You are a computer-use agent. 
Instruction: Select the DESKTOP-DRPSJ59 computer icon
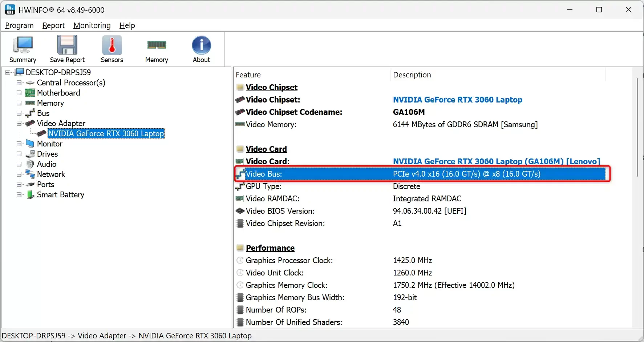pyautogui.click(x=19, y=72)
